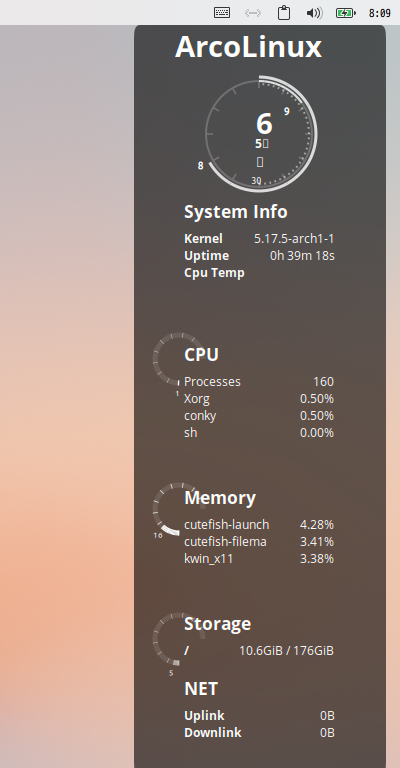Click the cutefish-launch memory entry
The width and height of the screenshot is (400, 768).
pyautogui.click(x=259, y=525)
